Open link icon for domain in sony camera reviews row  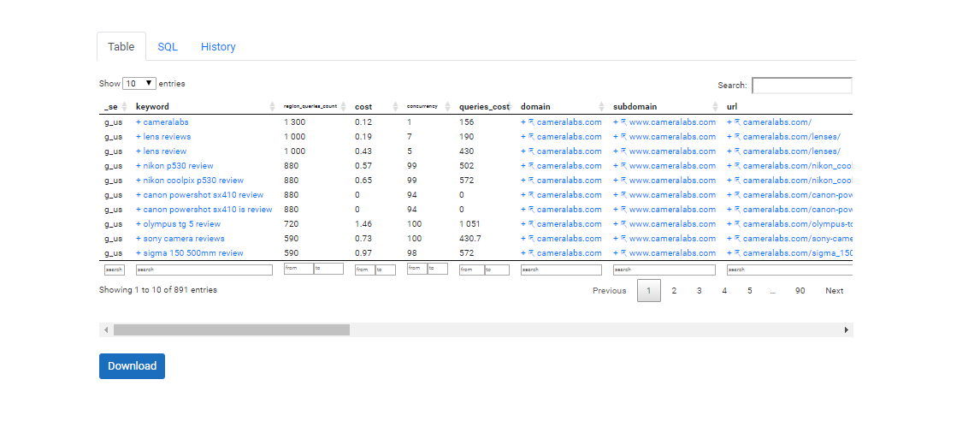pyautogui.click(x=531, y=239)
